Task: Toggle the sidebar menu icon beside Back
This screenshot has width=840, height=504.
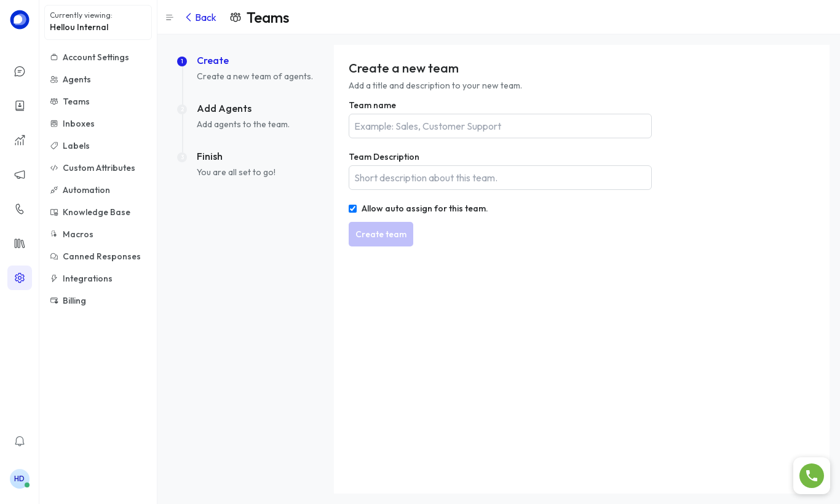Action: point(170,18)
